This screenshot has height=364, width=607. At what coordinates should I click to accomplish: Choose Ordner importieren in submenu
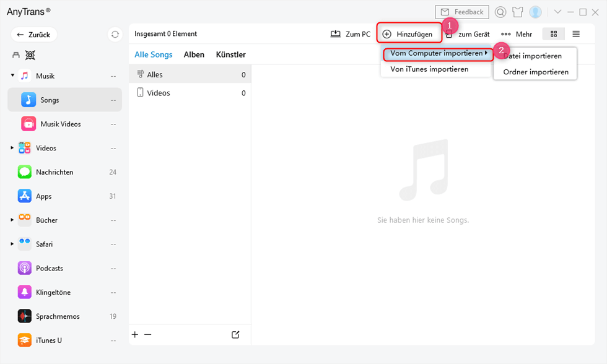coord(535,72)
